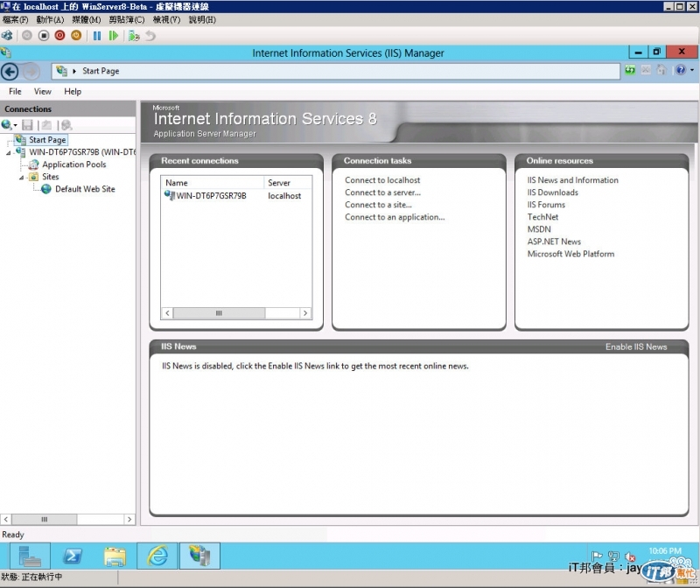Collapse the WIN-DT6P7GSR79B server node

point(9,153)
